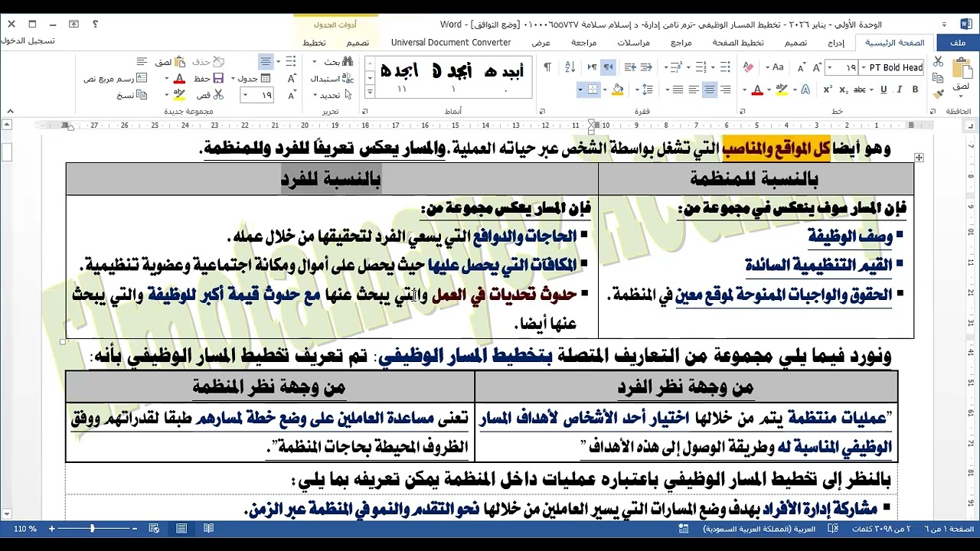Click the 110% zoom level button
Viewport: 980px width, 551px height.
pos(24,529)
